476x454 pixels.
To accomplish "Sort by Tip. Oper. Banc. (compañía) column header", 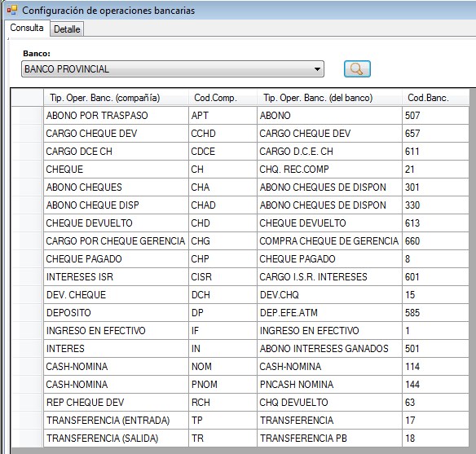I will pos(116,98).
